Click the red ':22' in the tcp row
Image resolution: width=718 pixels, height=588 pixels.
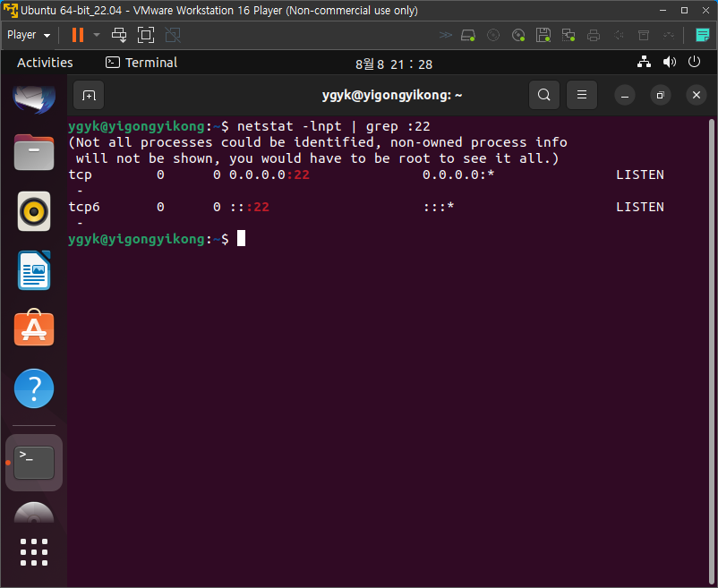tap(297, 175)
